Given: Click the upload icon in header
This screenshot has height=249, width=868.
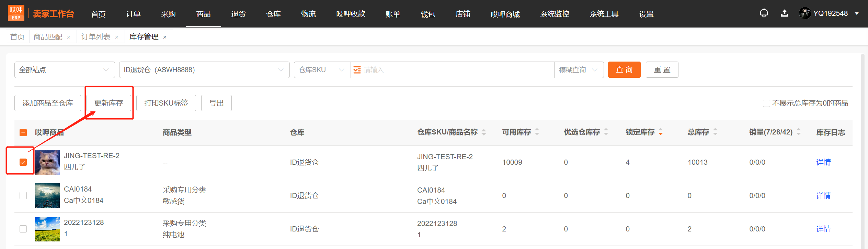Looking at the screenshot, I should click(785, 13).
